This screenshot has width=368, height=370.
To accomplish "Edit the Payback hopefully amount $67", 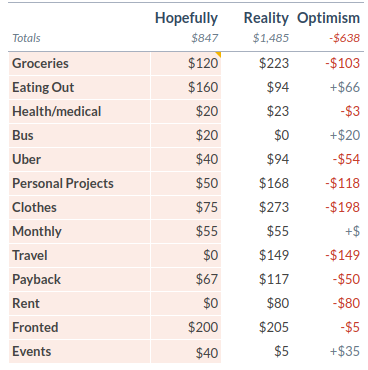I will (x=207, y=279).
